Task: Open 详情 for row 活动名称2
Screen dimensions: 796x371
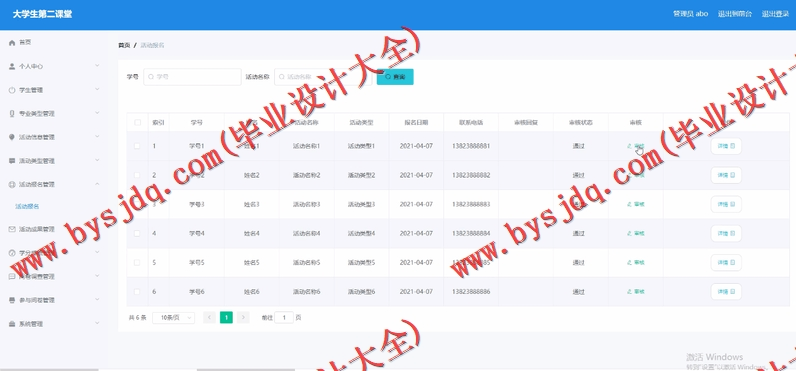Action: click(726, 175)
